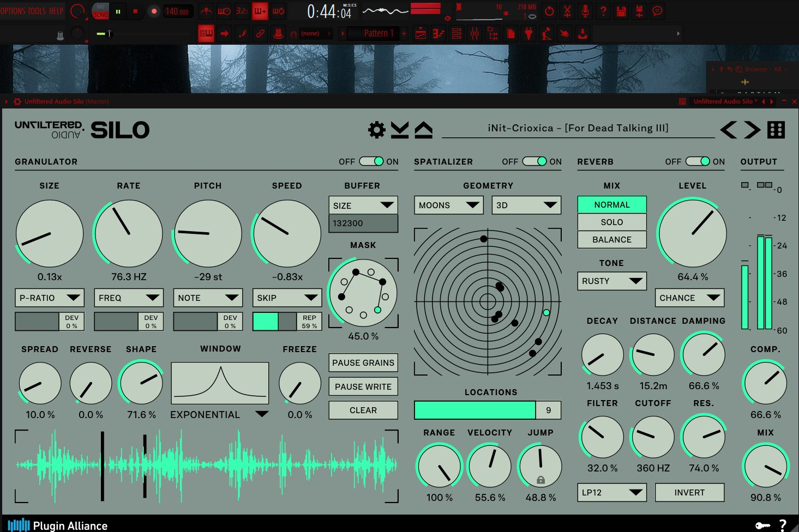Click the plug icon in FL toolbar
799x532 pixels.
point(528,34)
